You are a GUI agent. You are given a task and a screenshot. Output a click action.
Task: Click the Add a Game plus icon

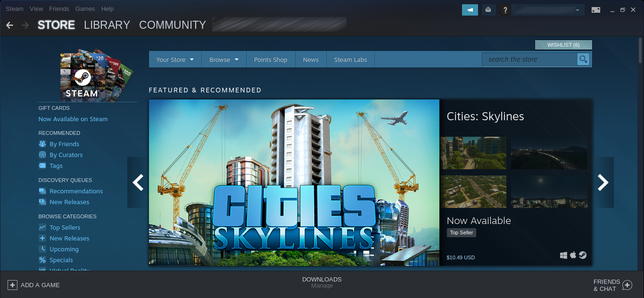tap(12, 285)
